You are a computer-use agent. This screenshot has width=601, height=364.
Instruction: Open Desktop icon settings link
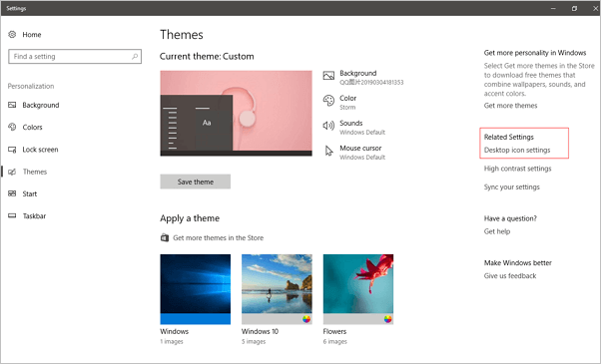coord(517,150)
